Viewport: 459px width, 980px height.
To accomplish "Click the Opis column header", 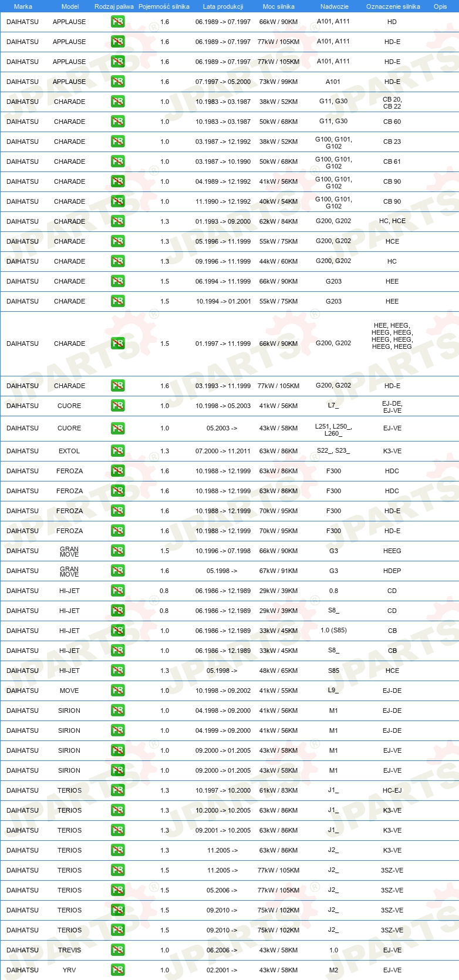I will (440, 6).
